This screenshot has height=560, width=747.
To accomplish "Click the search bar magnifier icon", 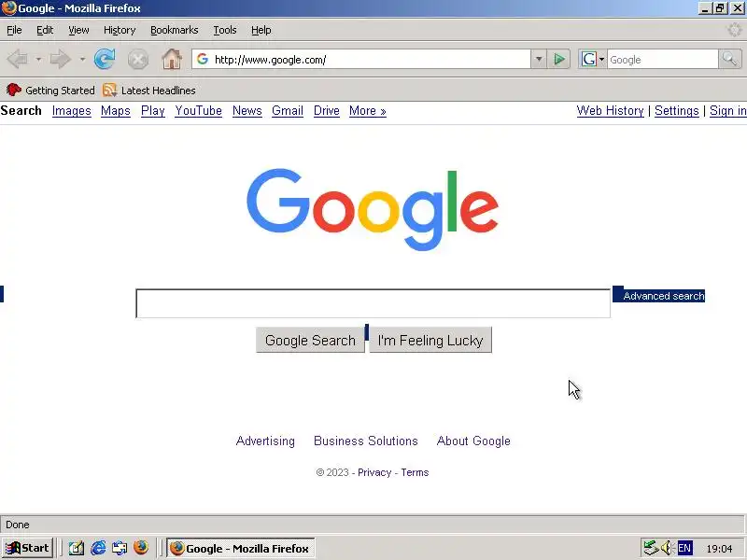I will (x=730, y=59).
